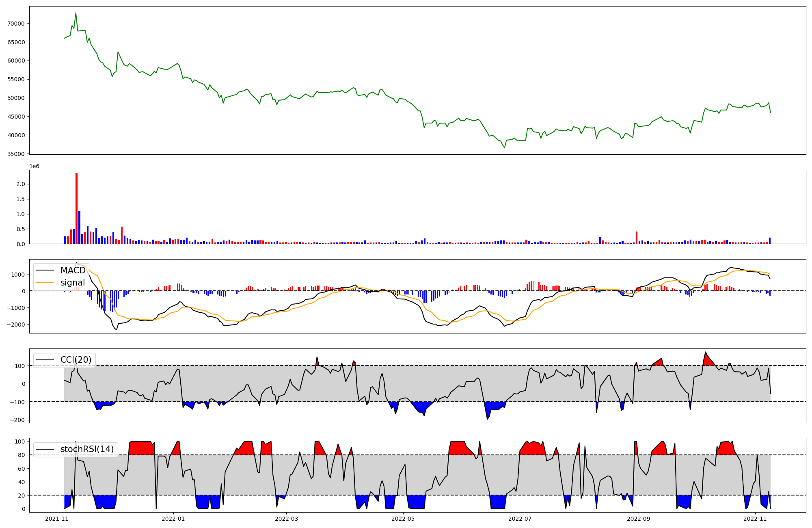This screenshot has height=528, width=812.
Task: Select the 2022-03 date tick label
Action: tap(287, 519)
